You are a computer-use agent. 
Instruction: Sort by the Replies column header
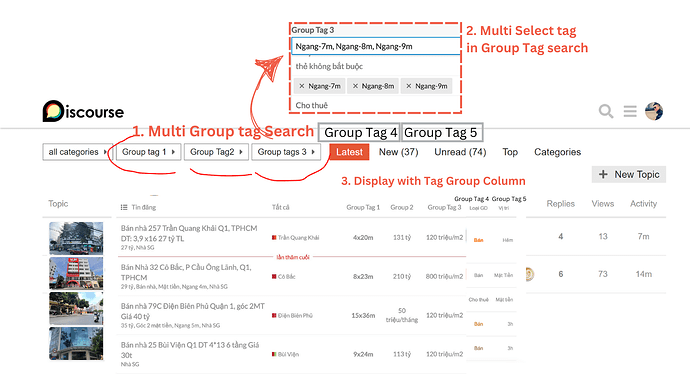click(x=561, y=204)
